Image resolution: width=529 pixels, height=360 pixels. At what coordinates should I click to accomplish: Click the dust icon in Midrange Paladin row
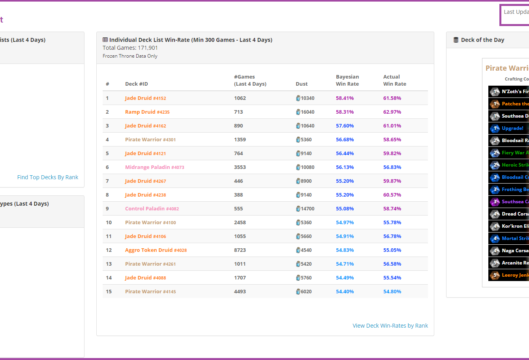coord(298,167)
